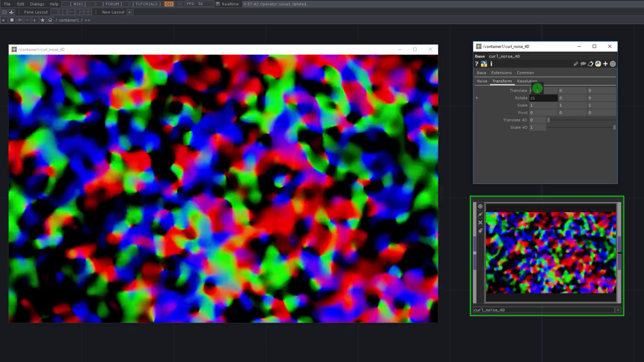Show operator info 'i' icon
The image size is (644, 362).
tap(491, 64)
